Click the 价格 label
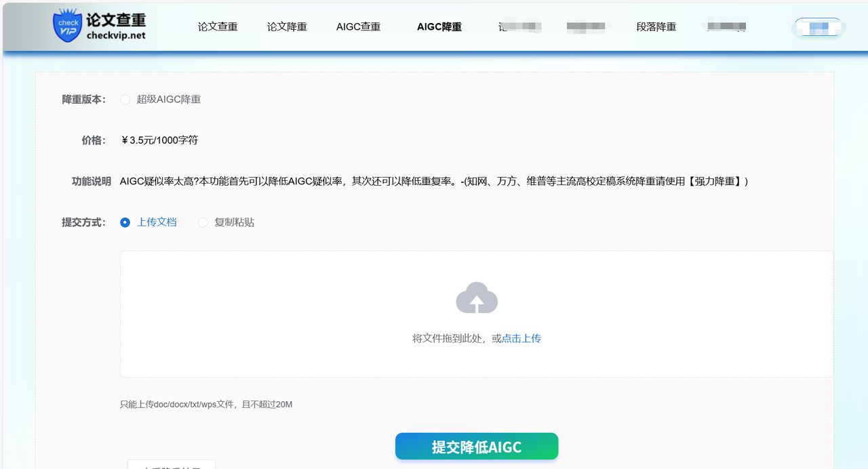Image resolution: width=868 pixels, height=469 pixels. pyautogui.click(x=94, y=140)
